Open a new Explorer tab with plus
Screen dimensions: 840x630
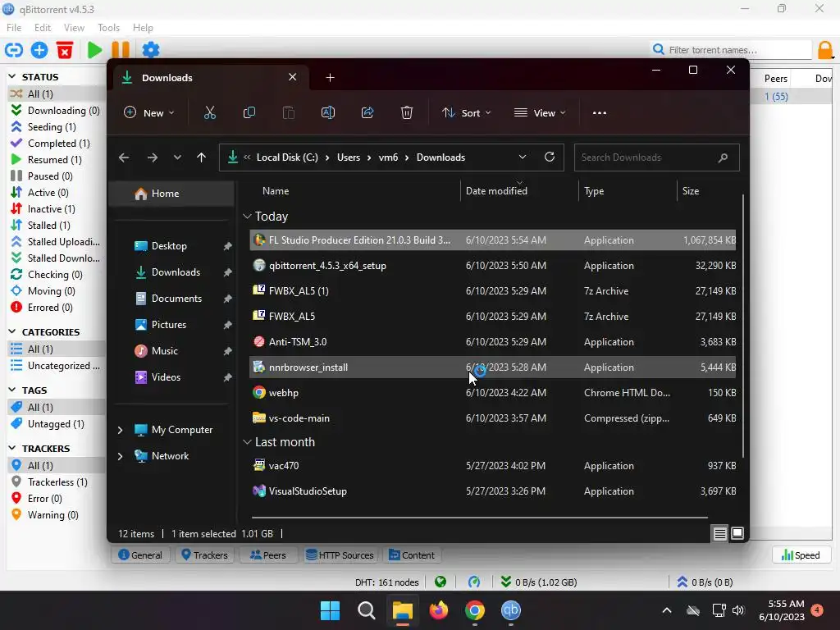(x=330, y=78)
